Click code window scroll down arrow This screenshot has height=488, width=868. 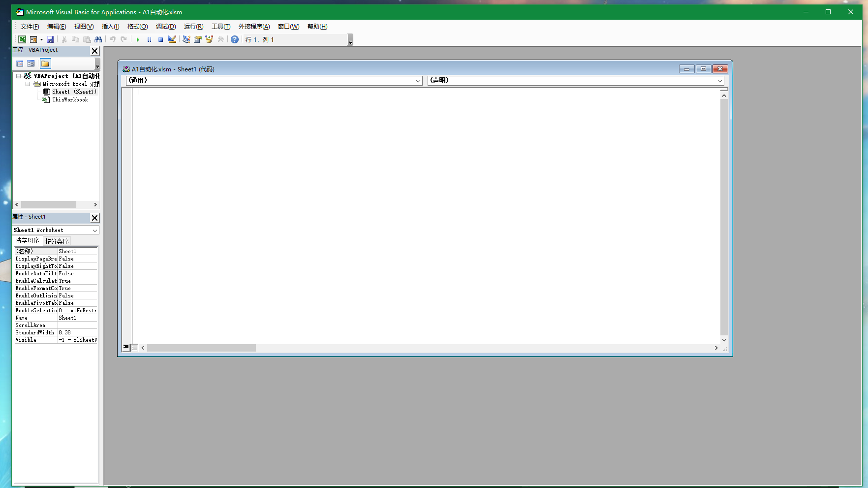724,340
